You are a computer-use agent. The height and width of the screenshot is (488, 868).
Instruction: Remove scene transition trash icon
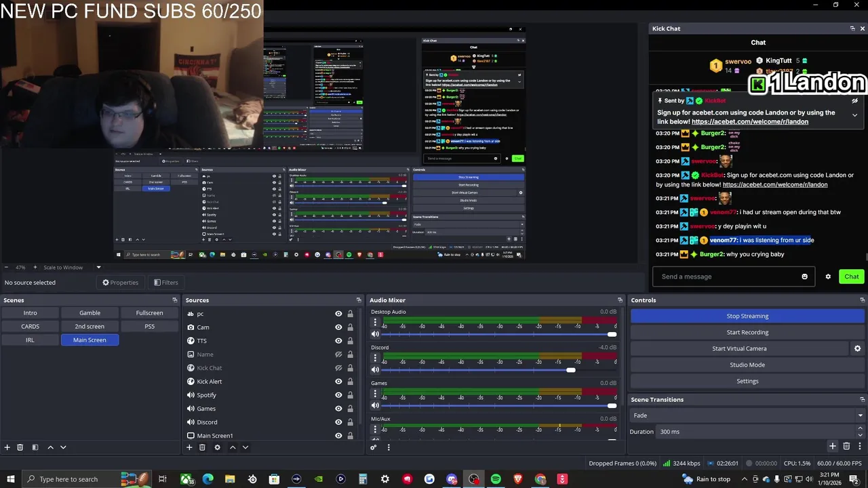point(846,446)
